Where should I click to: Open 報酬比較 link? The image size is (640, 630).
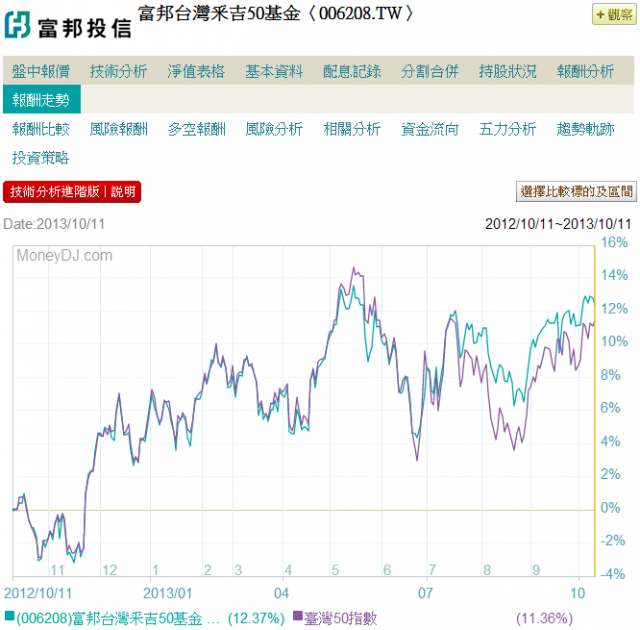click(41, 129)
